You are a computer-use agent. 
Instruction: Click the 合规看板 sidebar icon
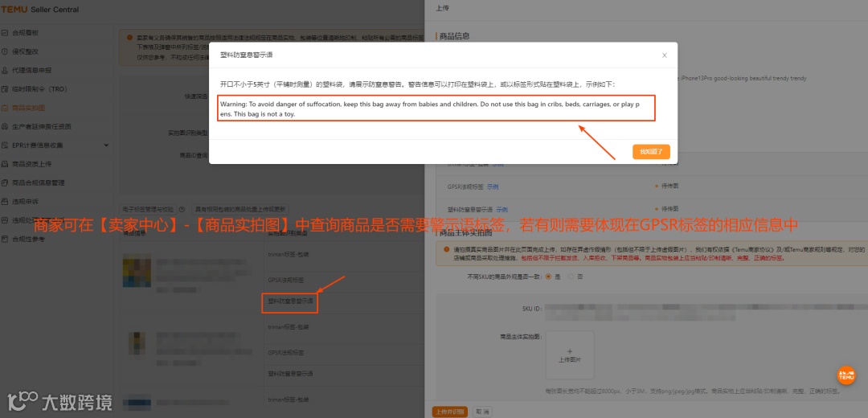click(x=5, y=33)
